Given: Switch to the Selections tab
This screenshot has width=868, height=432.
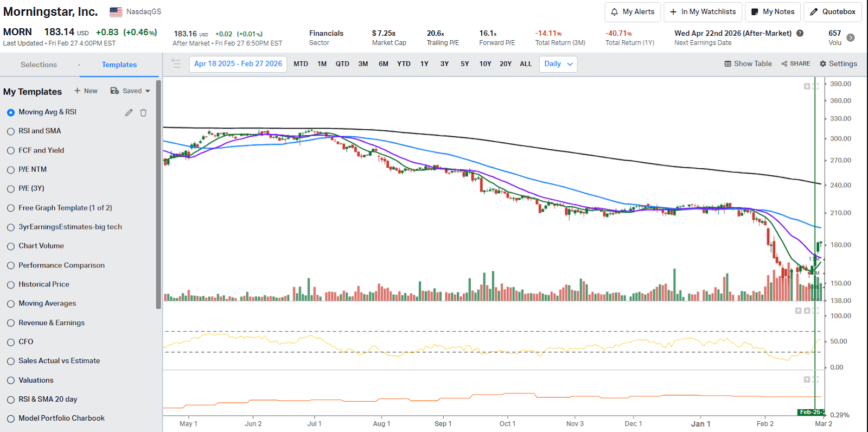Looking at the screenshot, I should (x=39, y=65).
